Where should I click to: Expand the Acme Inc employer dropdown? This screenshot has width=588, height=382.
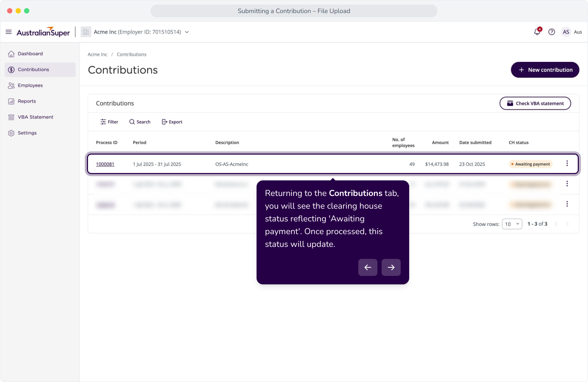[187, 32]
